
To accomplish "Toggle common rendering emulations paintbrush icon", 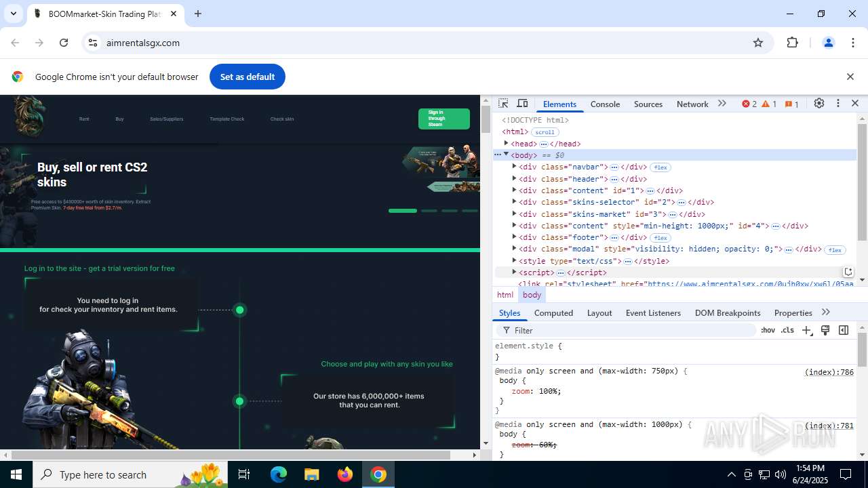I will point(825,330).
